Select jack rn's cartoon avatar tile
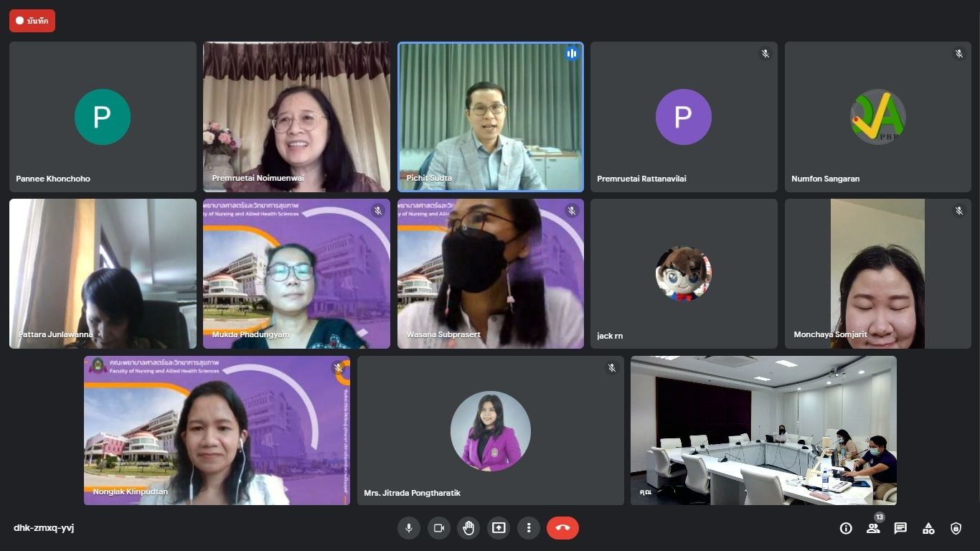 (x=684, y=273)
